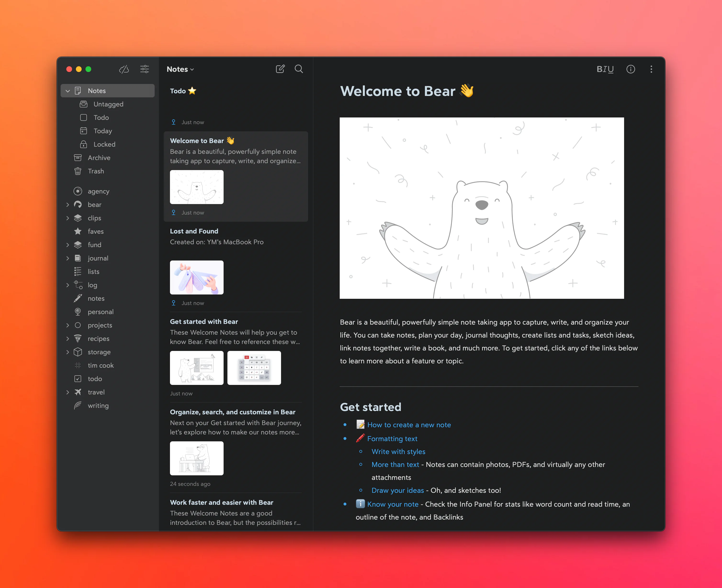Open the three-dot more options menu
Screen dimensions: 722x588
point(651,69)
